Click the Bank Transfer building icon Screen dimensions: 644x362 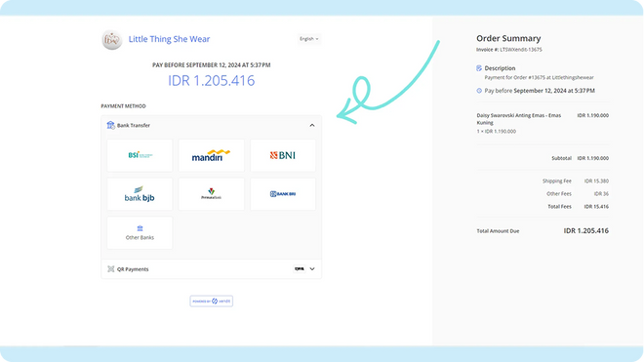[x=110, y=125]
